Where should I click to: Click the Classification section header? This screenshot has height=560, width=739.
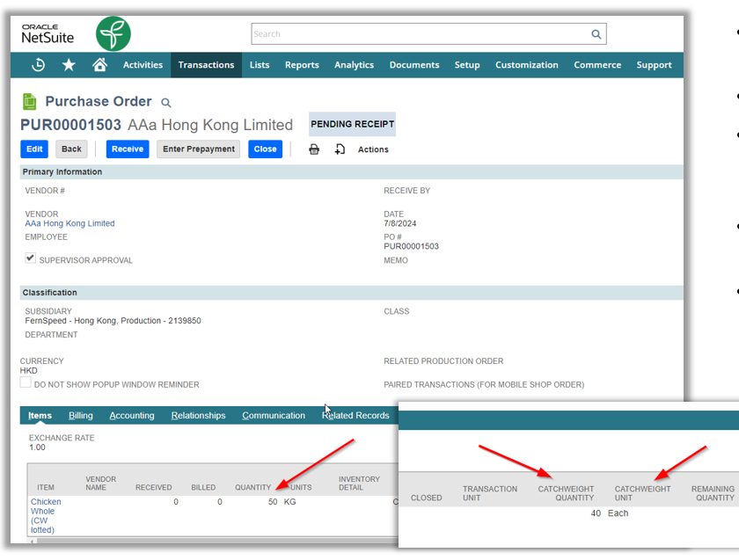coord(352,293)
